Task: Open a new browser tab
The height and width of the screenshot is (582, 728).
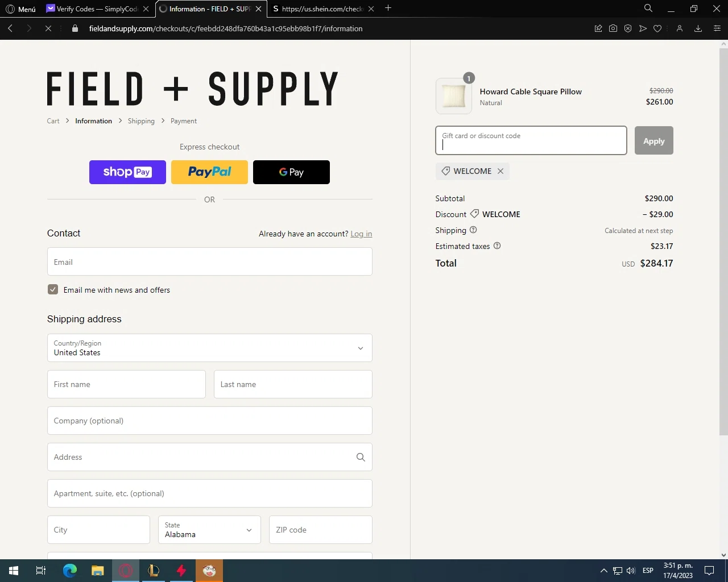Action: (x=388, y=8)
